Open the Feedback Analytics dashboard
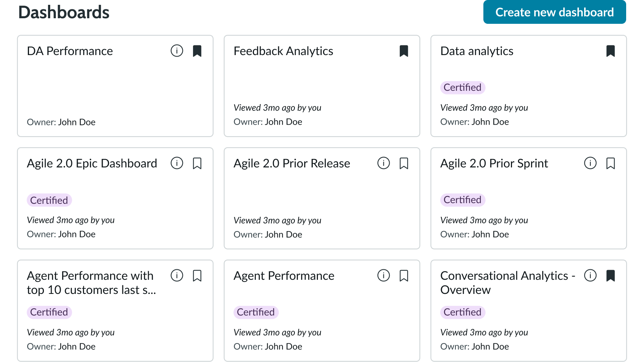Image resolution: width=644 pixels, height=362 pixels. [283, 51]
